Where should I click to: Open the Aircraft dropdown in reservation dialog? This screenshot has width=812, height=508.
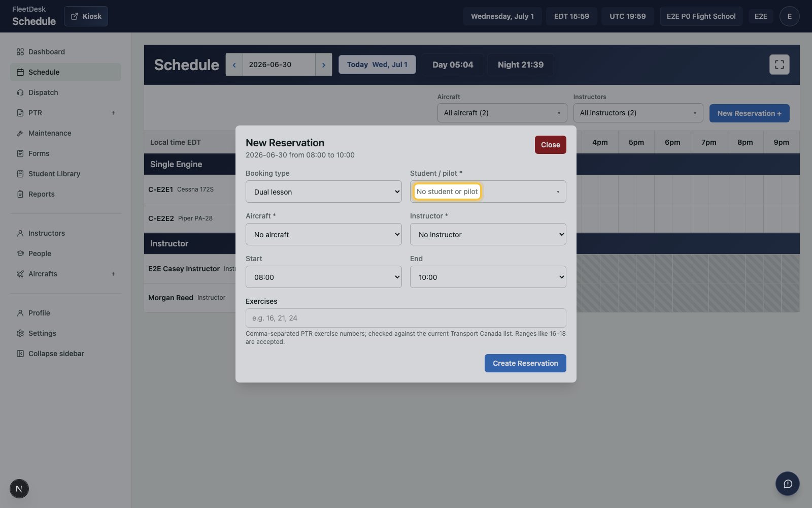(x=324, y=234)
